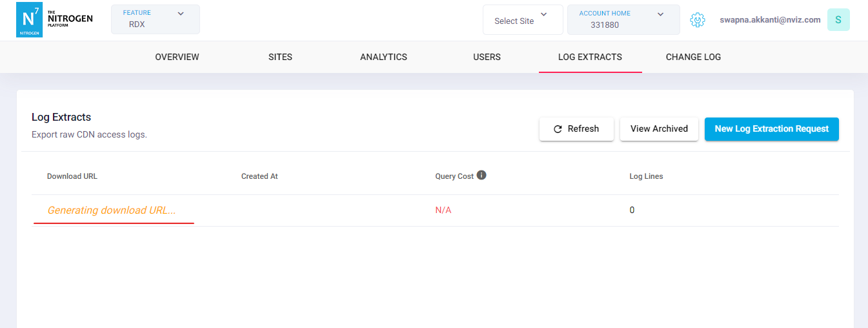Expand the Feature RDX dropdown
This screenshot has height=328, width=868.
pyautogui.click(x=155, y=19)
